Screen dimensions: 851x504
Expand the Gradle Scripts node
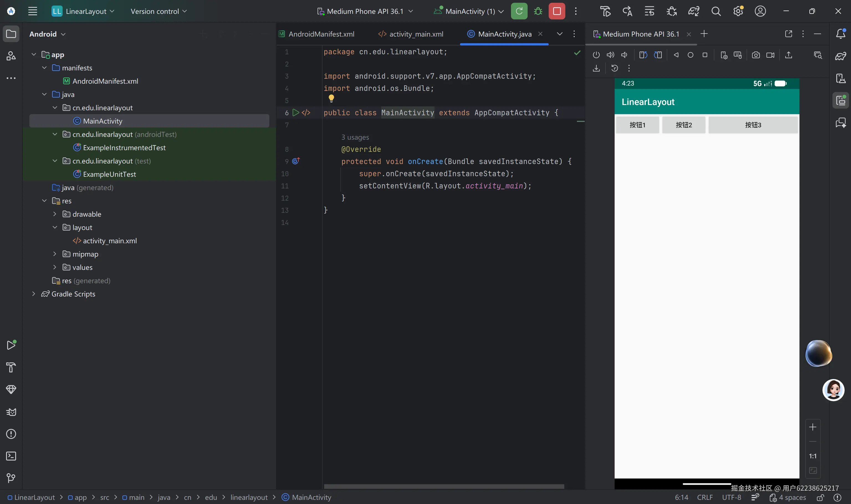(34, 294)
